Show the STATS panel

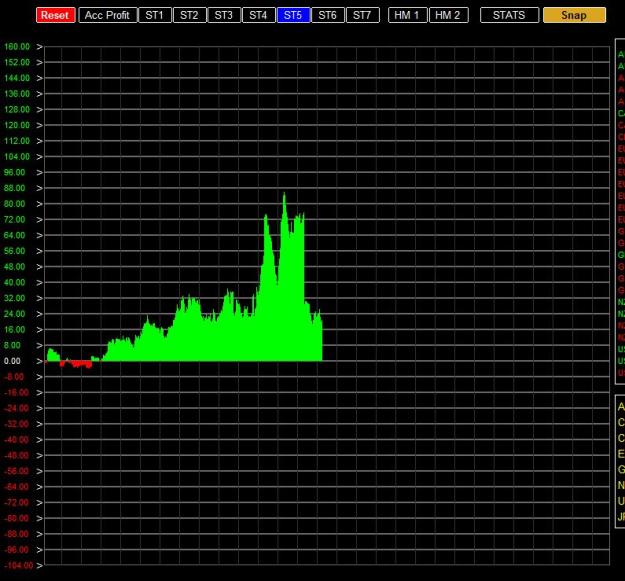509,16
